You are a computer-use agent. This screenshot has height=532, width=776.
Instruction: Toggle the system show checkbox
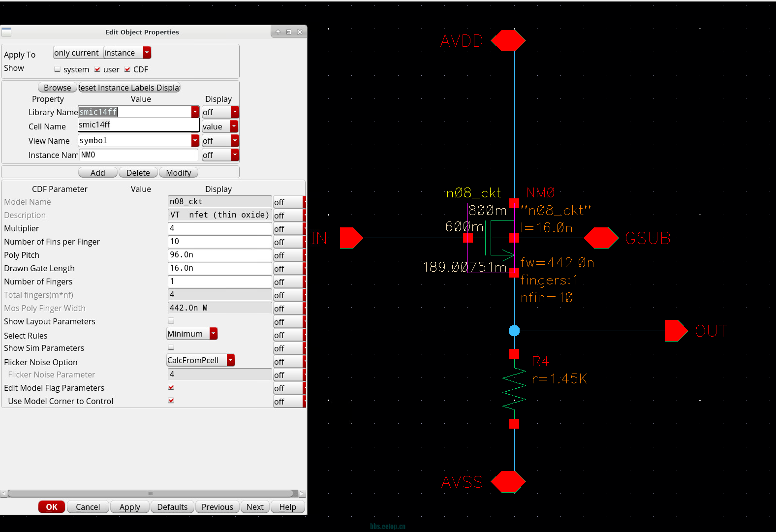coord(57,69)
